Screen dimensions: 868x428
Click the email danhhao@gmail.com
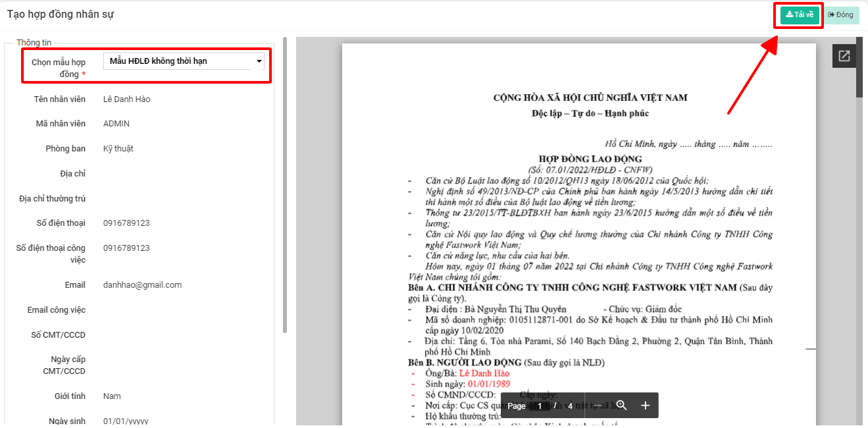point(142,285)
